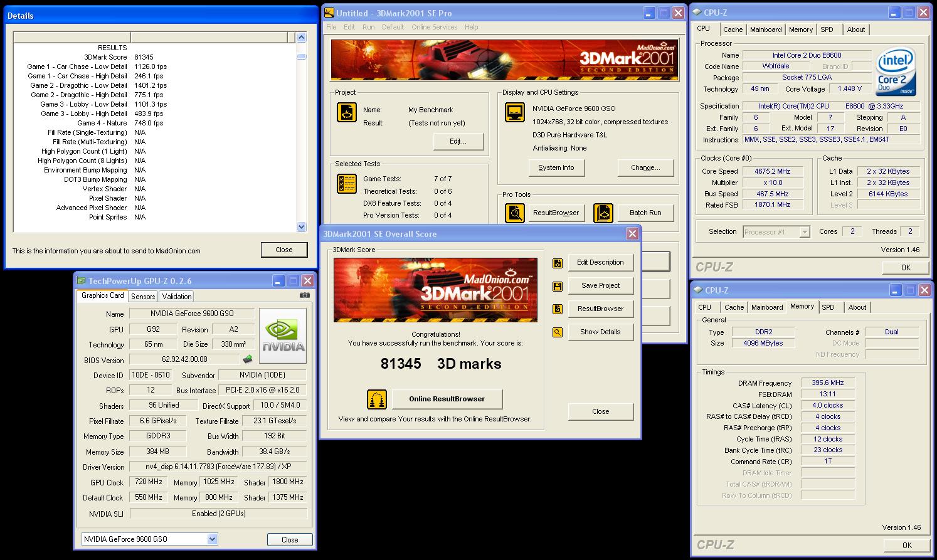Click the System Info button
Screen dimensions: 937x560
tap(556, 167)
